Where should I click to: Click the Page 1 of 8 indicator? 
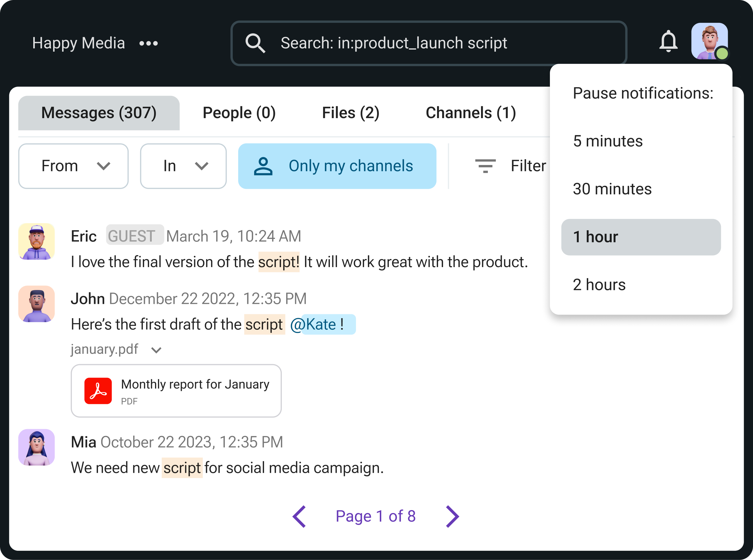pos(376,515)
